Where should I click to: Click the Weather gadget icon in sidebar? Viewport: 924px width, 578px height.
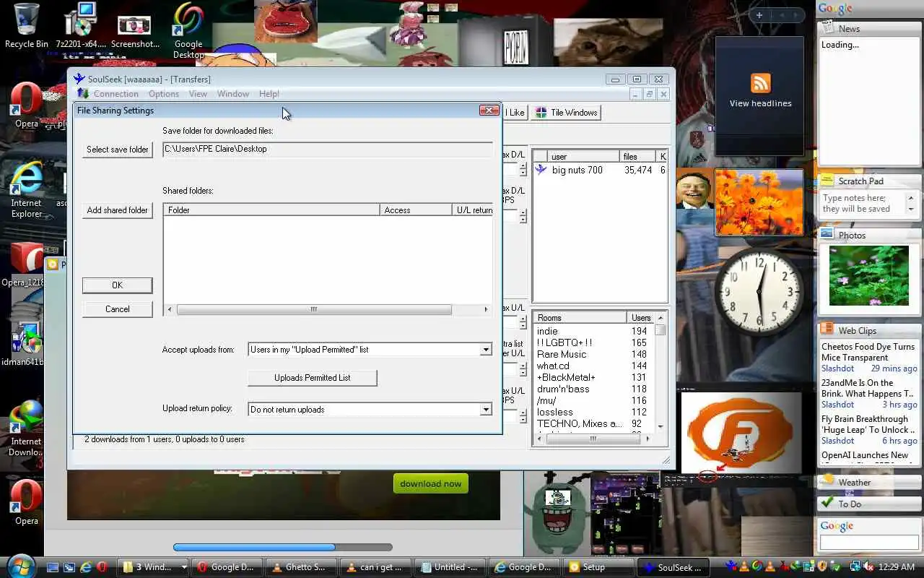(827, 481)
